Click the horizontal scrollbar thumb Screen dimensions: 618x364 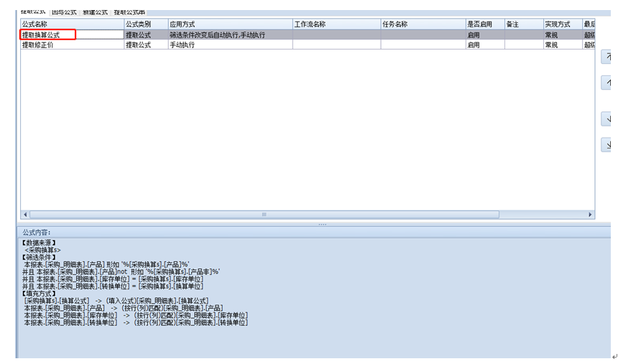pyautogui.click(x=264, y=215)
